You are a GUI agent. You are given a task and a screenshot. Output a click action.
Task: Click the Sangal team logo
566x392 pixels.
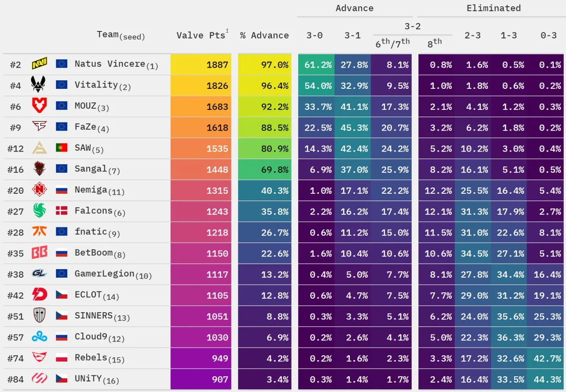click(39, 169)
